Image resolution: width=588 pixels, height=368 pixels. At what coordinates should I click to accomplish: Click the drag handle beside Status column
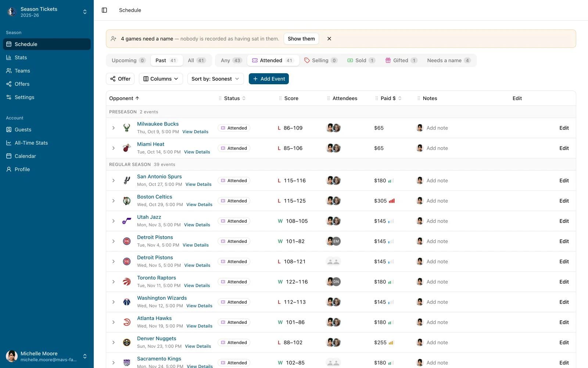pyautogui.click(x=220, y=98)
